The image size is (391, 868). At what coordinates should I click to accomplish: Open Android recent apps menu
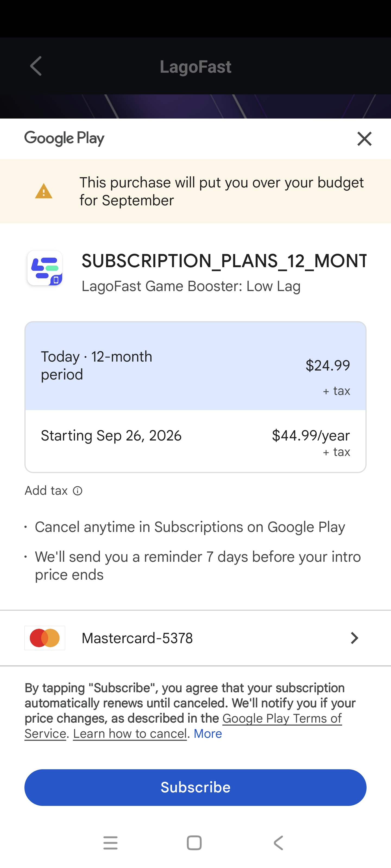click(x=110, y=843)
